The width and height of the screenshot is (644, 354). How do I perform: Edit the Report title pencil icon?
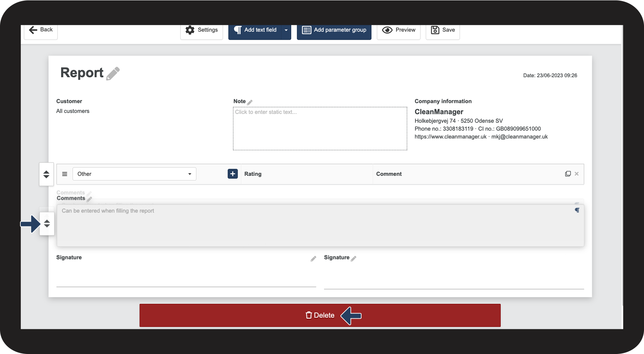pos(113,74)
